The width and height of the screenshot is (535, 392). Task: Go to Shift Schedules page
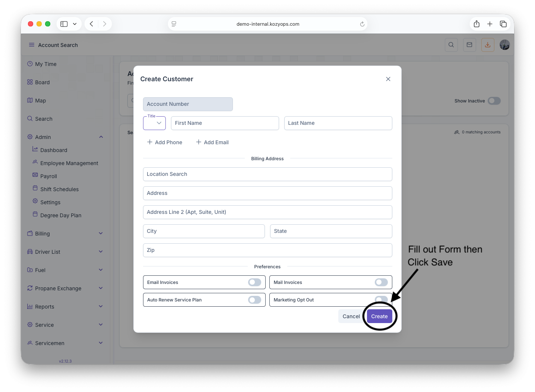click(x=59, y=189)
